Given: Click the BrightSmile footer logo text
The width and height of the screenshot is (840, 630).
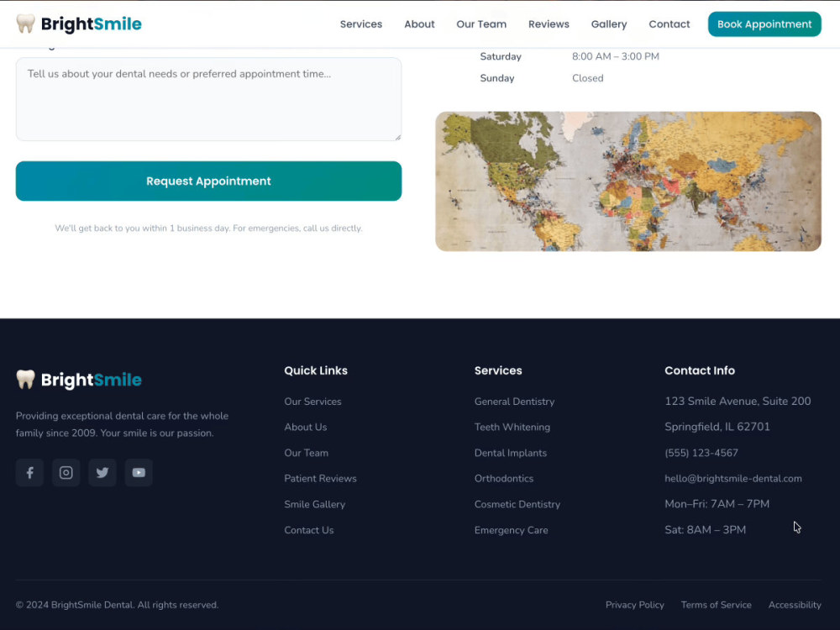Looking at the screenshot, I should pyautogui.click(x=91, y=380).
